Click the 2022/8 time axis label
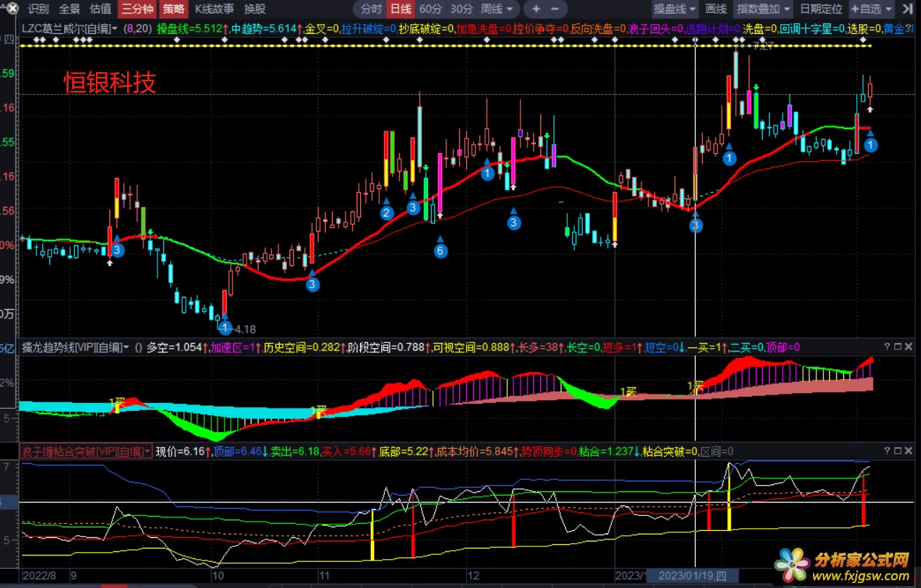 pyautogui.click(x=40, y=576)
